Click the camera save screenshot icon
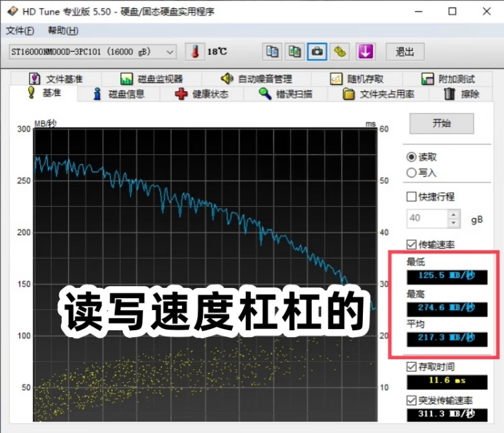 pyautogui.click(x=317, y=52)
